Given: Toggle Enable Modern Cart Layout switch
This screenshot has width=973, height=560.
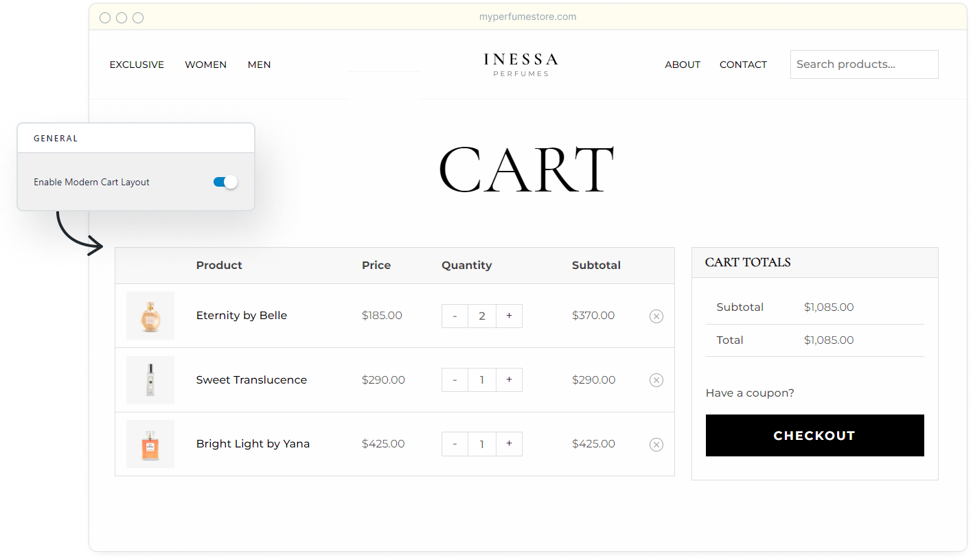Looking at the screenshot, I should click(225, 182).
